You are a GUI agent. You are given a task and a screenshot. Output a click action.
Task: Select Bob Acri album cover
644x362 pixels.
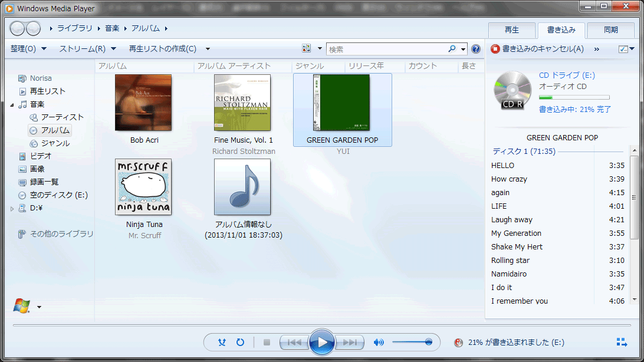(143, 103)
